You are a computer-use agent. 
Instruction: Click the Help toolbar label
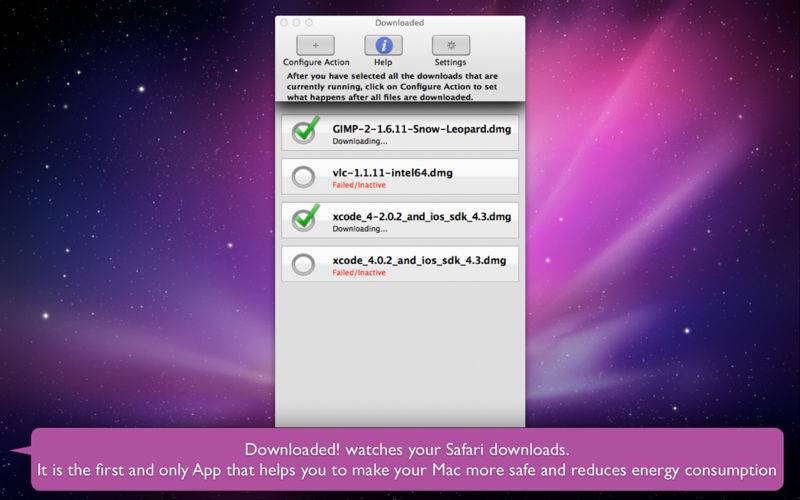383,62
